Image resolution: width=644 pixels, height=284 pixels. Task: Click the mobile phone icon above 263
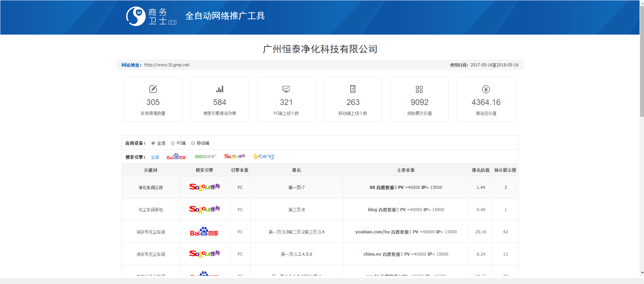(x=353, y=89)
